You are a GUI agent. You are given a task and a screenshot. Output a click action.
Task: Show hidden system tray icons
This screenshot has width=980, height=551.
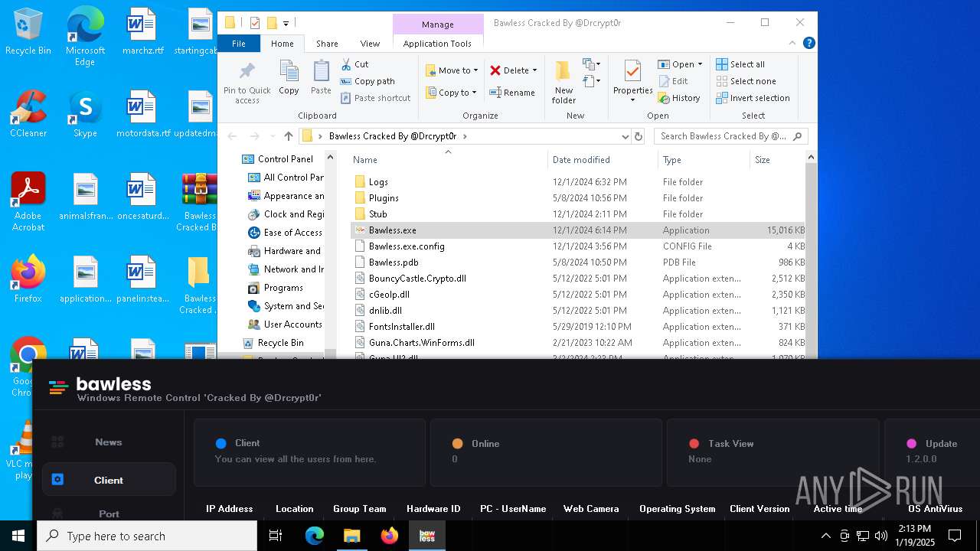coord(825,536)
